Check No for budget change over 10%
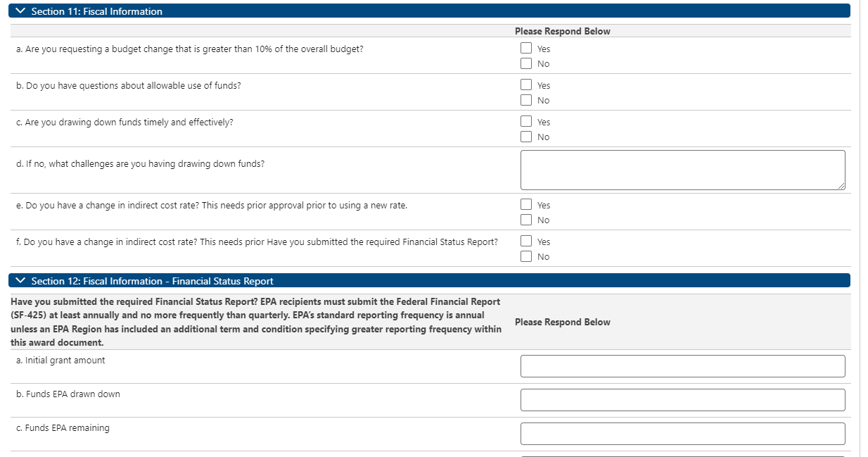The image size is (868, 457). pos(526,63)
